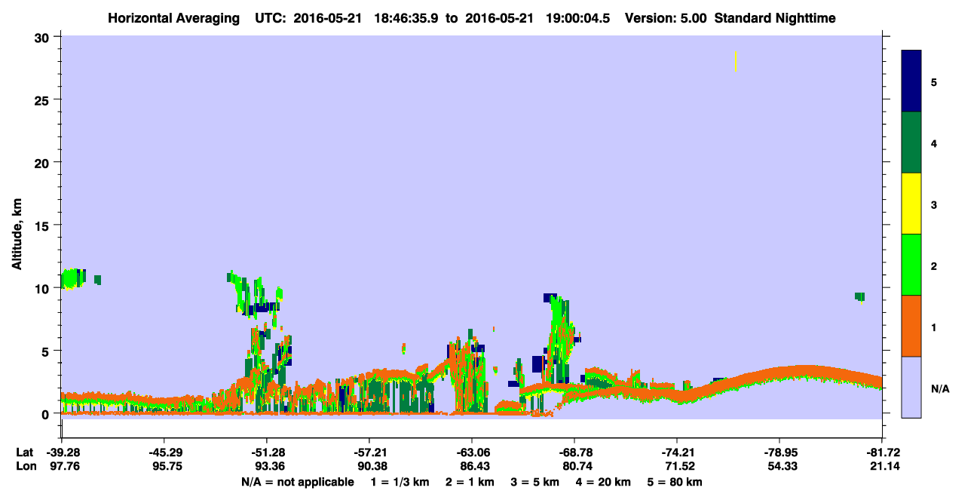Click the '3 = 5 km' legend text
The image size is (980, 503).
pos(534,482)
